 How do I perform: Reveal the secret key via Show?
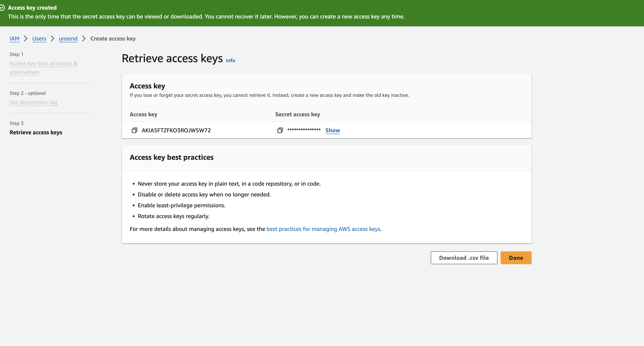[332, 130]
